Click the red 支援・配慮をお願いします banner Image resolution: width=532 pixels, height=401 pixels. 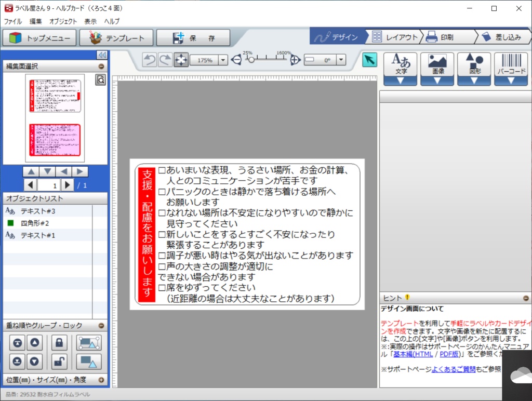click(x=147, y=234)
